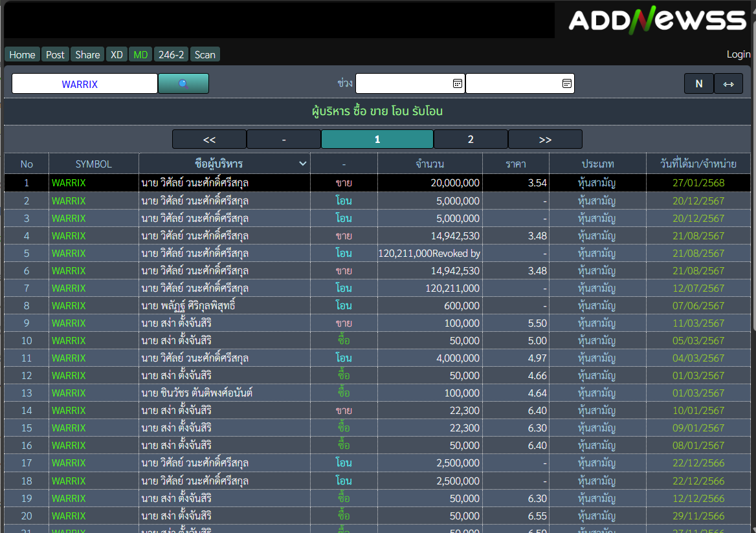Open the Post menu tab
This screenshot has width=756, height=533.
click(55, 55)
